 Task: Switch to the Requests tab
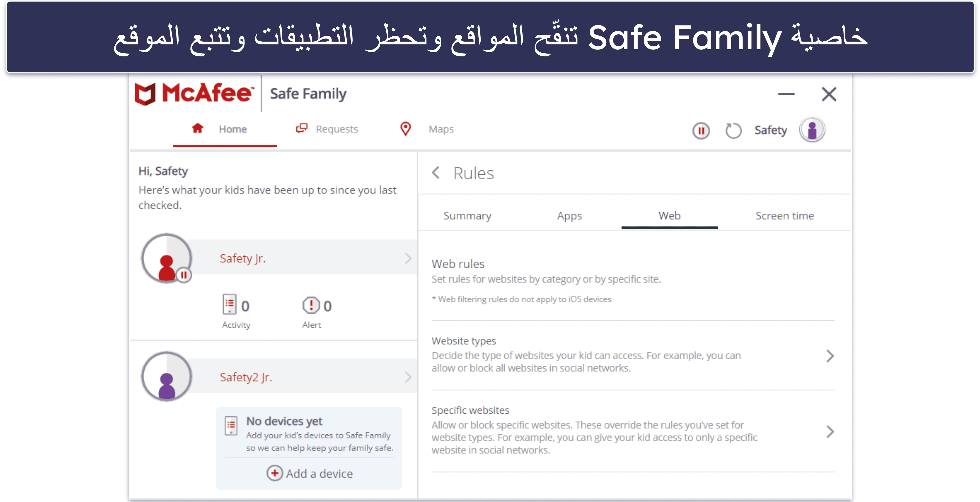click(327, 129)
